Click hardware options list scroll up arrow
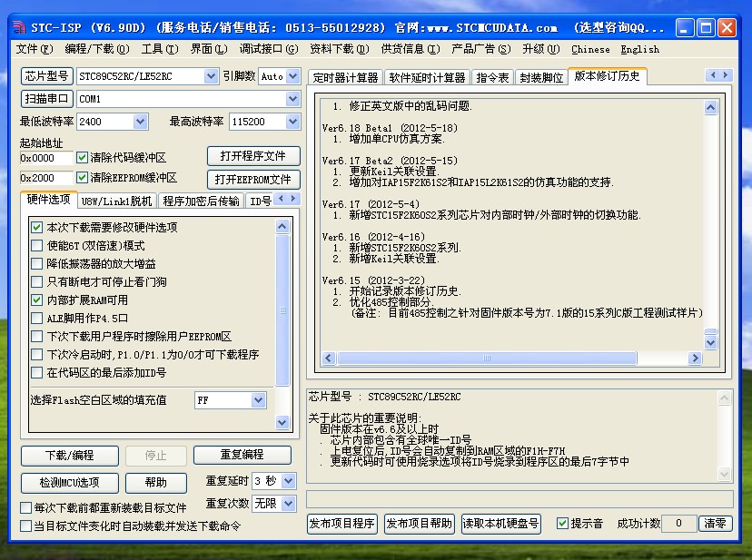Screen dimensions: 752x560 coord(282,227)
